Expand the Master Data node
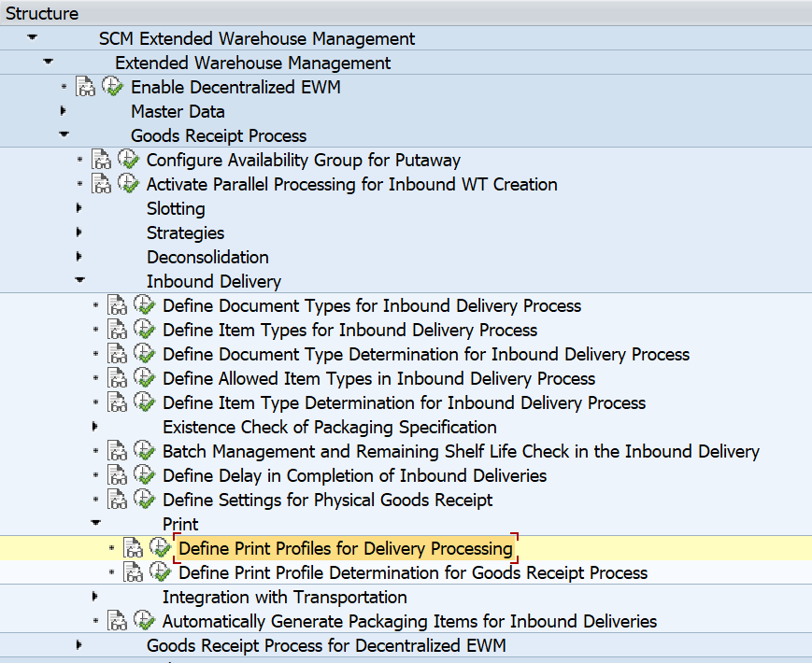 64,111
